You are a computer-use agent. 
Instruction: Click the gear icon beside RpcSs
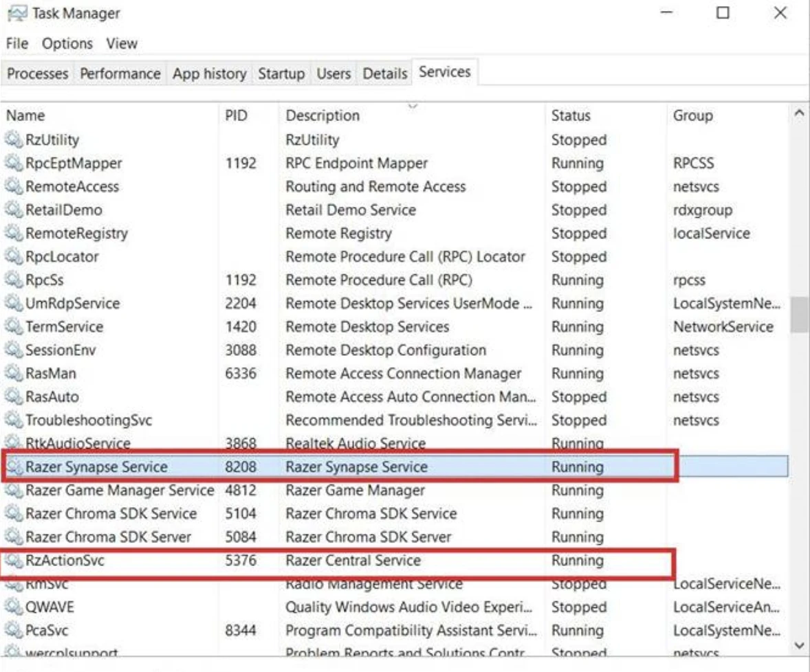click(14, 280)
